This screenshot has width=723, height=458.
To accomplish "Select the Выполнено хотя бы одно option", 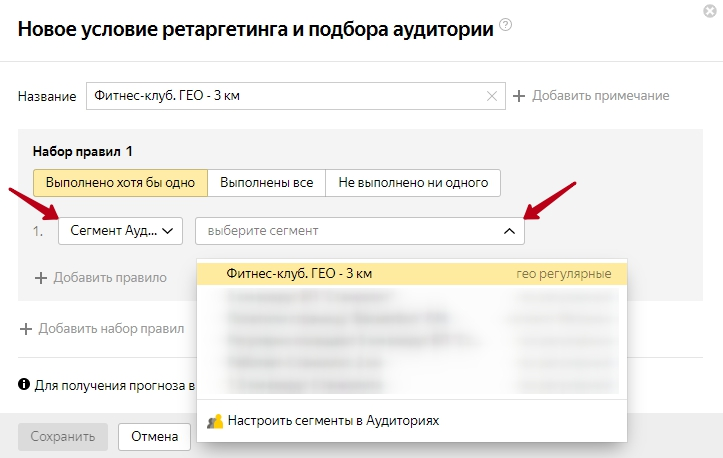I will [120, 183].
